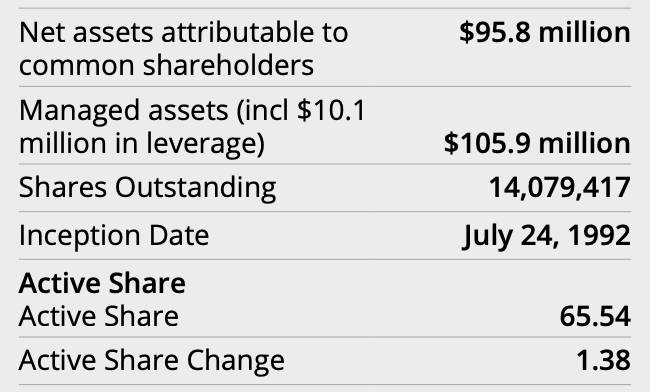Viewport: 650px width, 392px height.
Task: Click the Inception Date label
Action: tap(114, 235)
